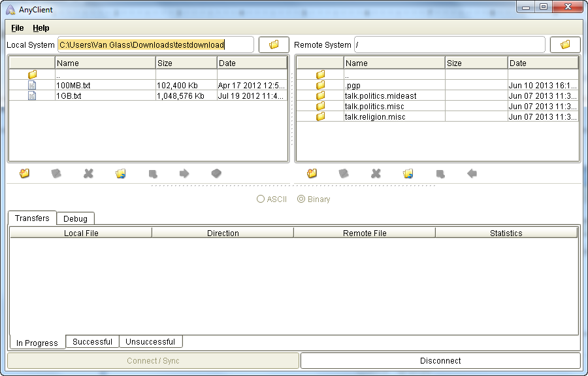Open the Help menu

41,28
